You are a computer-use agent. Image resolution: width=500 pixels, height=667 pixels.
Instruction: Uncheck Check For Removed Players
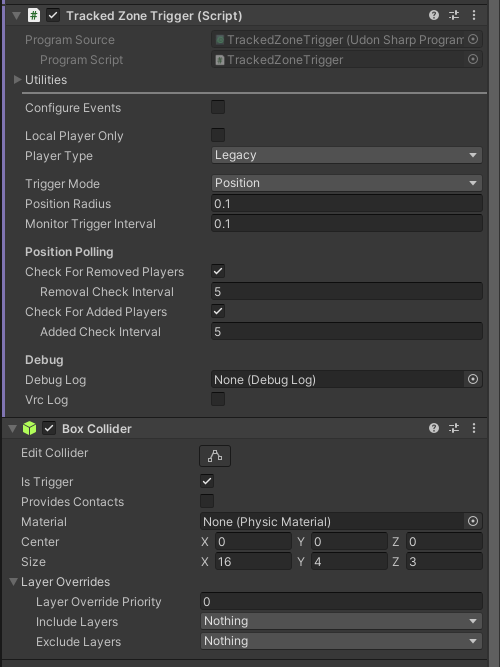(x=218, y=271)
